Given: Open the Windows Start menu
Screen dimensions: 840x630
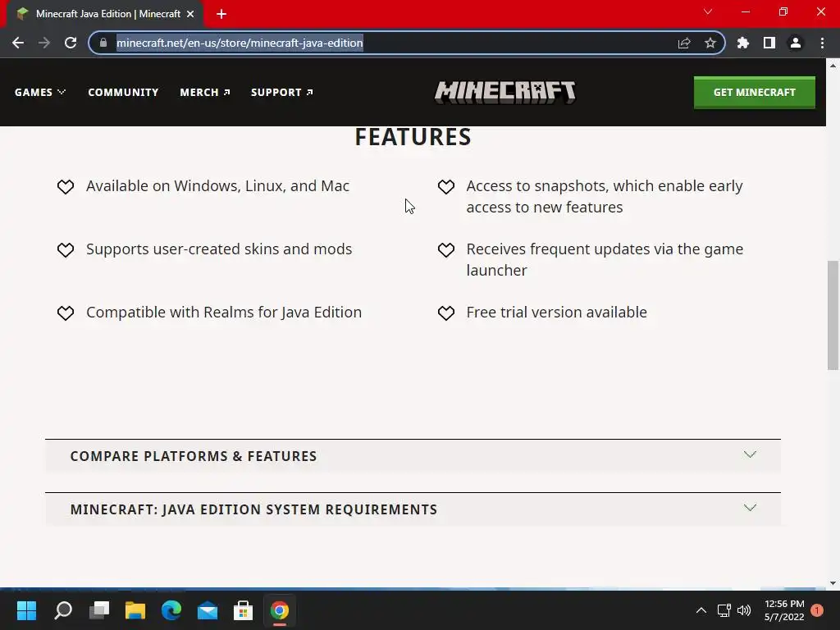Looking at the screenshot, I should (26, 610).
